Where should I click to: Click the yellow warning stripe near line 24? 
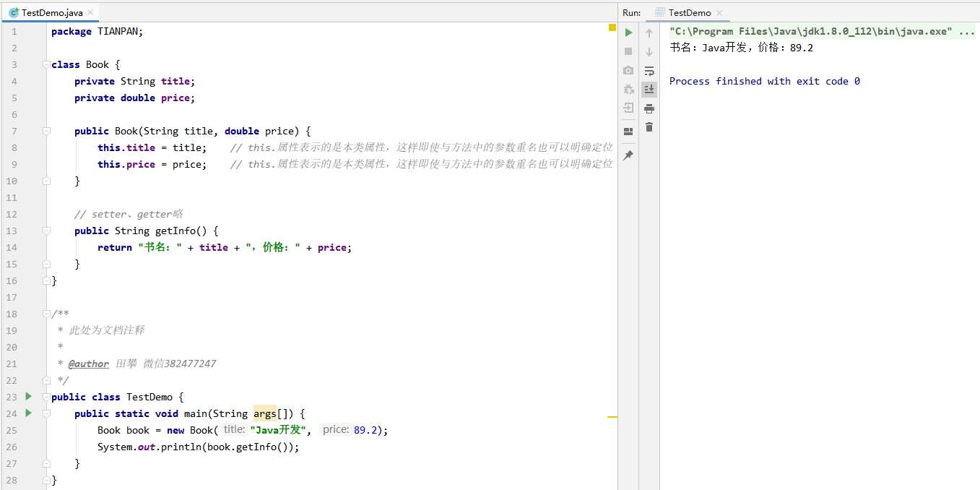click(x=612, y=417)
